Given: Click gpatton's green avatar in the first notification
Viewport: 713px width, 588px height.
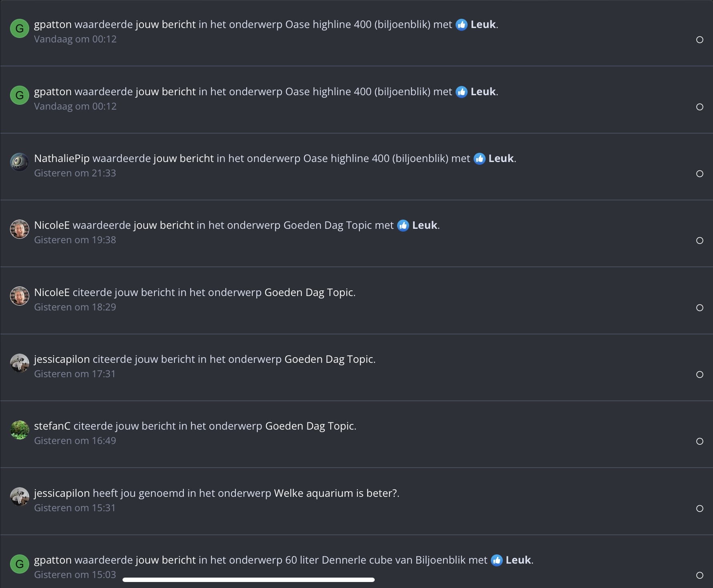Looking at the screenshot, I should tap(19, 28).
